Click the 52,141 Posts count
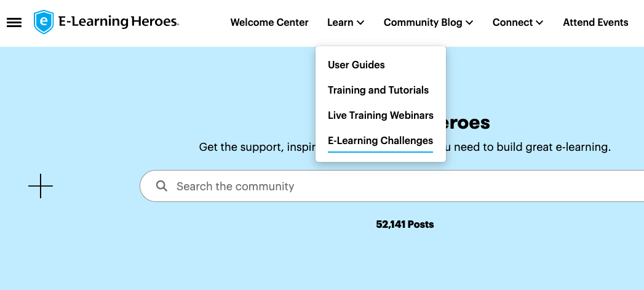644x290 pixels. 405,225
